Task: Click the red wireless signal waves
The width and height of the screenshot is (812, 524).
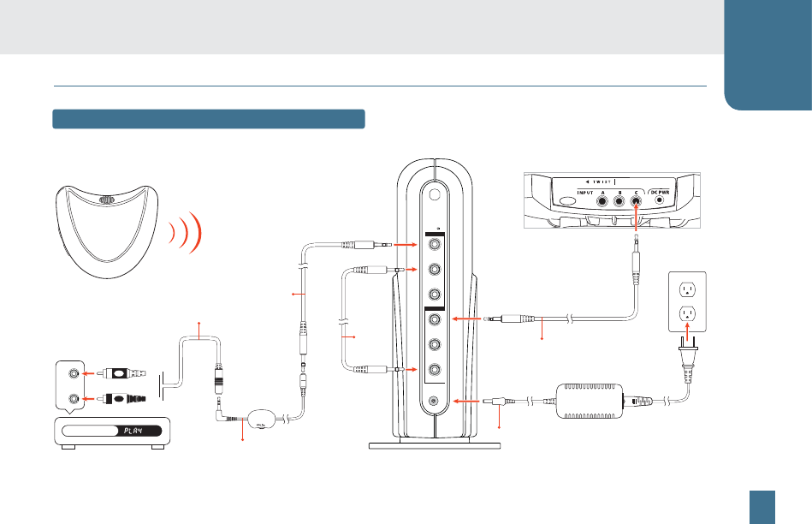Action: click(184, 233)
